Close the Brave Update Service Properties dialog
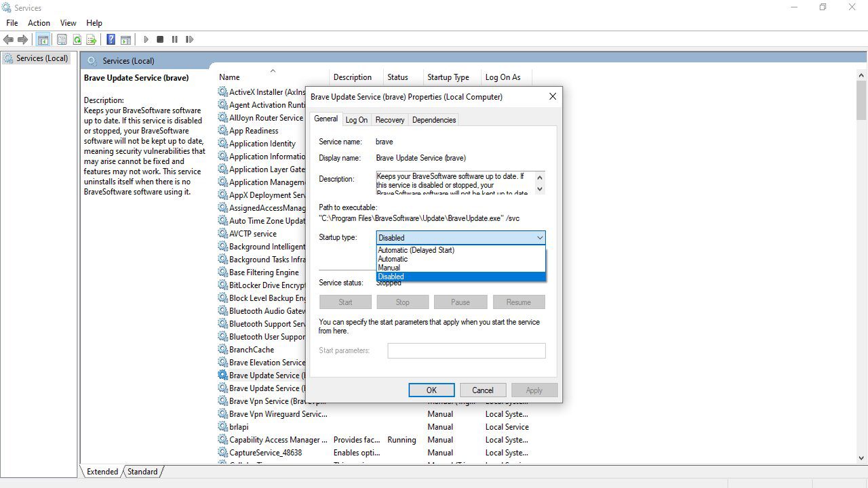 pyautogui.click(x=553, y=96)
